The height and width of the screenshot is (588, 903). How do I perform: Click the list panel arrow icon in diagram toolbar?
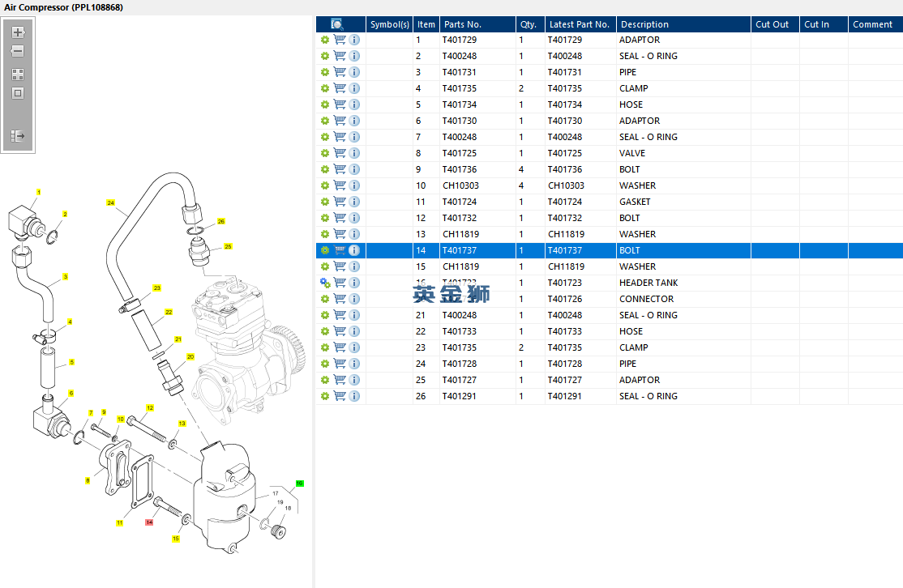point(18,136)
